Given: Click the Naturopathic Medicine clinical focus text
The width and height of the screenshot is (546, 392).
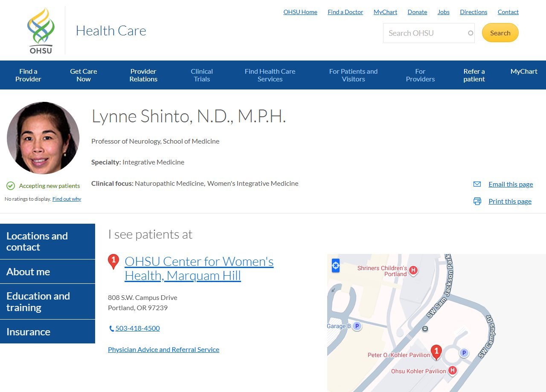Looking at the screenshot, I should (x=169, y=183).
